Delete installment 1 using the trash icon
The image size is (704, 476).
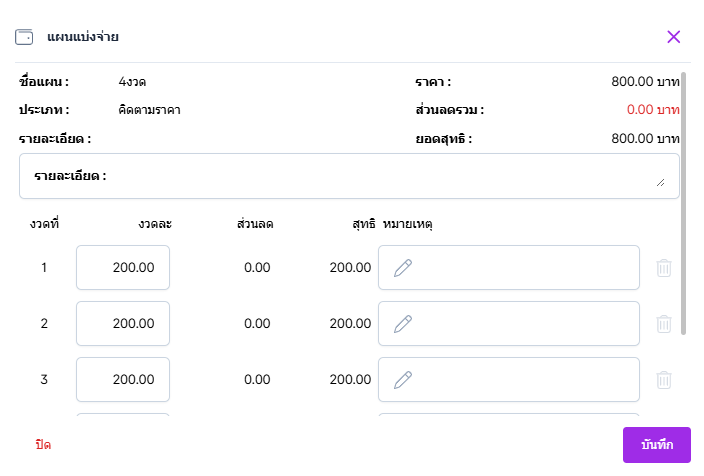point(663,268)
